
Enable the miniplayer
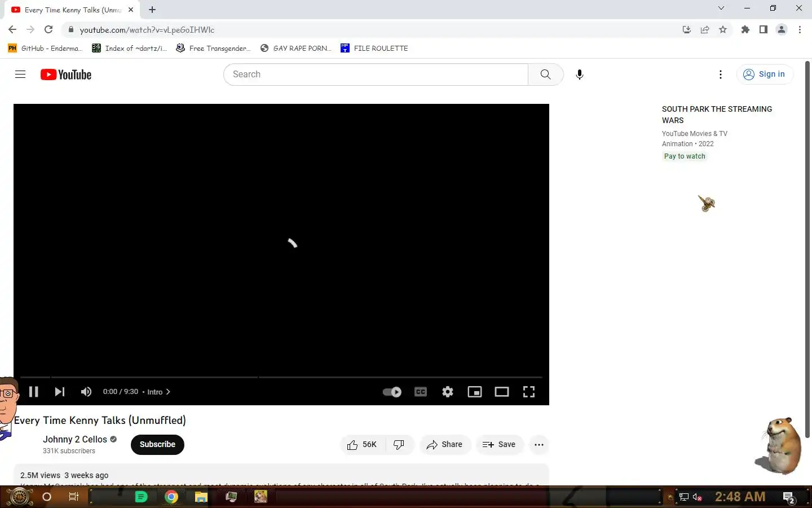pyautogui.click(x=475, y=392)
